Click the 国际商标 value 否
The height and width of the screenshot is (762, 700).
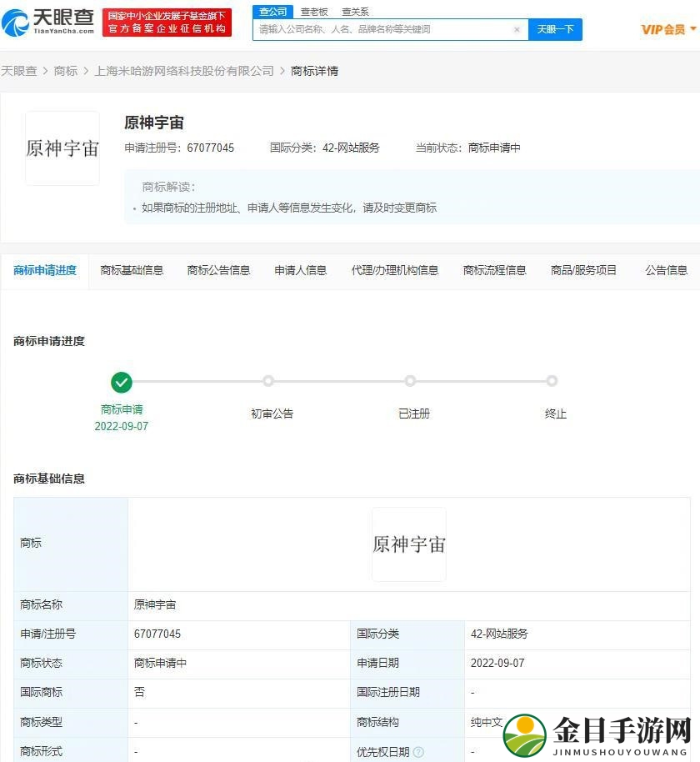click(139, 692)
